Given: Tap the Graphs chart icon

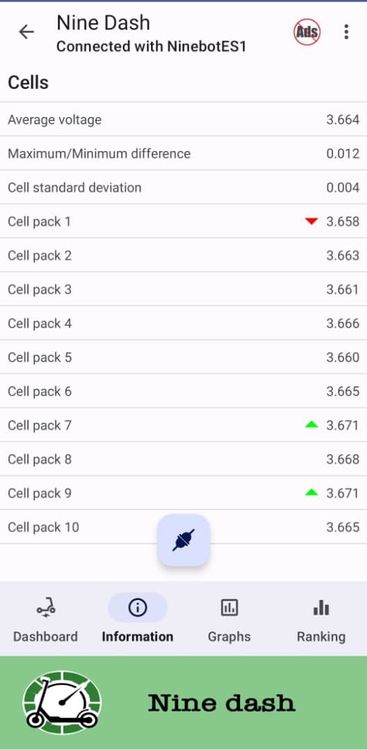Looking at the screenshot, I should click(229, 607).
